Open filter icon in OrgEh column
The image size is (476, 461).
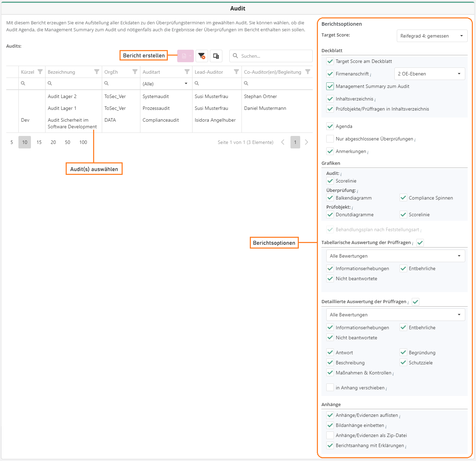135,72
